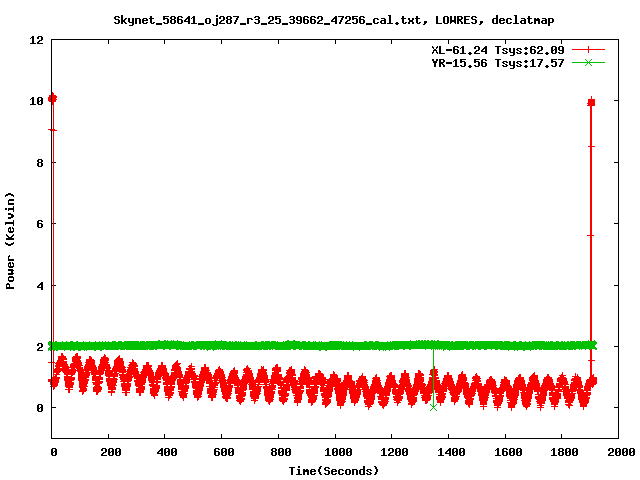Click the y-axis tick label 8
This screenshot has height=480, width=640.
[x=40, y=163]
